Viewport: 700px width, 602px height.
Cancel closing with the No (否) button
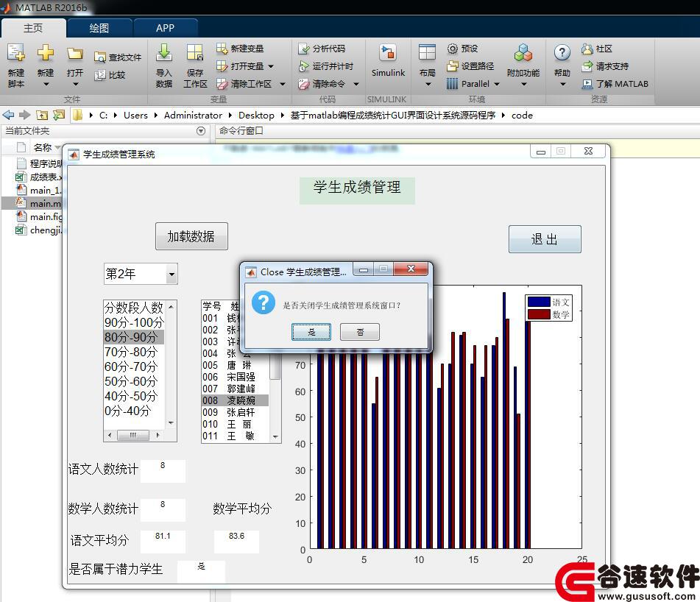(x=360, y=332)
